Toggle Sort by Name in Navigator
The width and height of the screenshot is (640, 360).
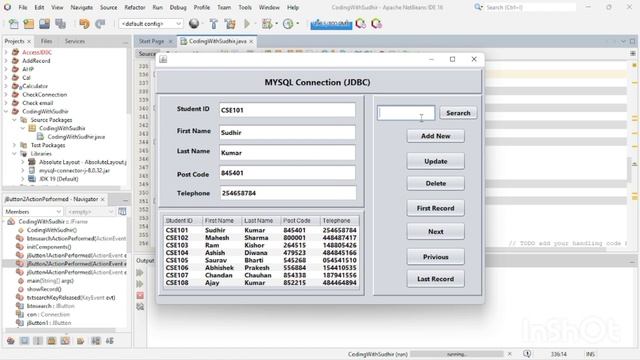click(x=96, y=341)
